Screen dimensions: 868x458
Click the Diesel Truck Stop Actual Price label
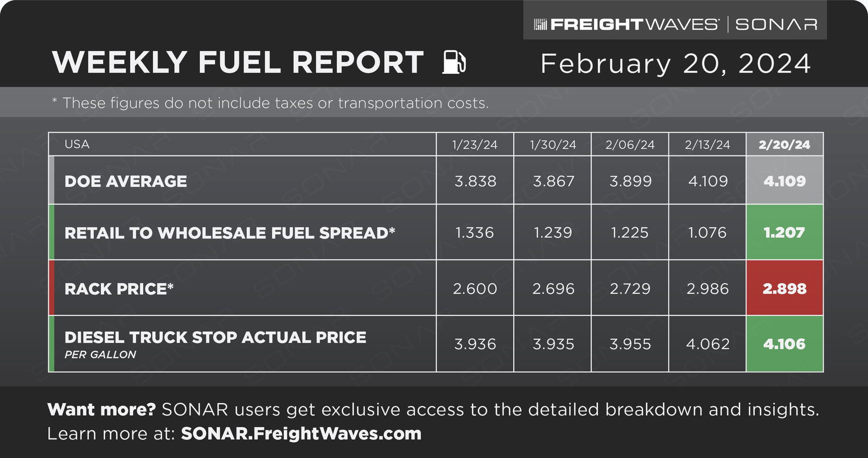215,337
